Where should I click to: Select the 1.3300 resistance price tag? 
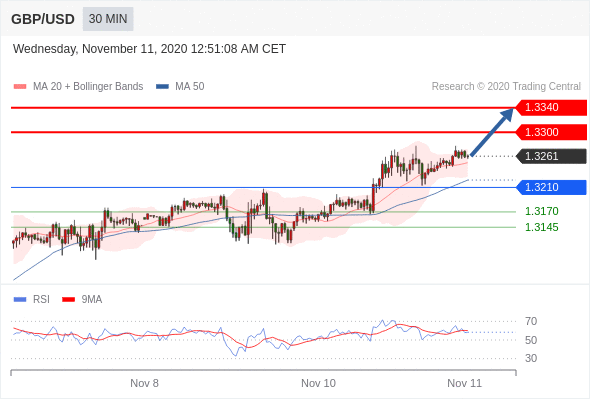coord(551,132)
